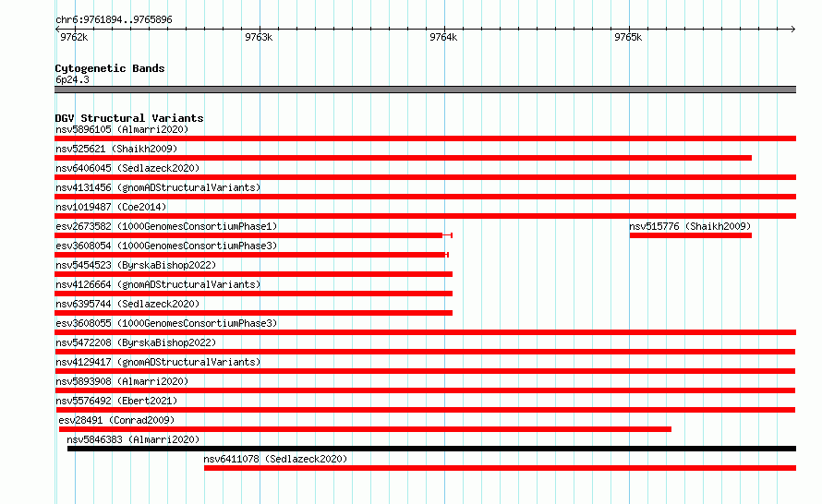
Task: Click the 9765k ruler mark
Action: point(627,37)
